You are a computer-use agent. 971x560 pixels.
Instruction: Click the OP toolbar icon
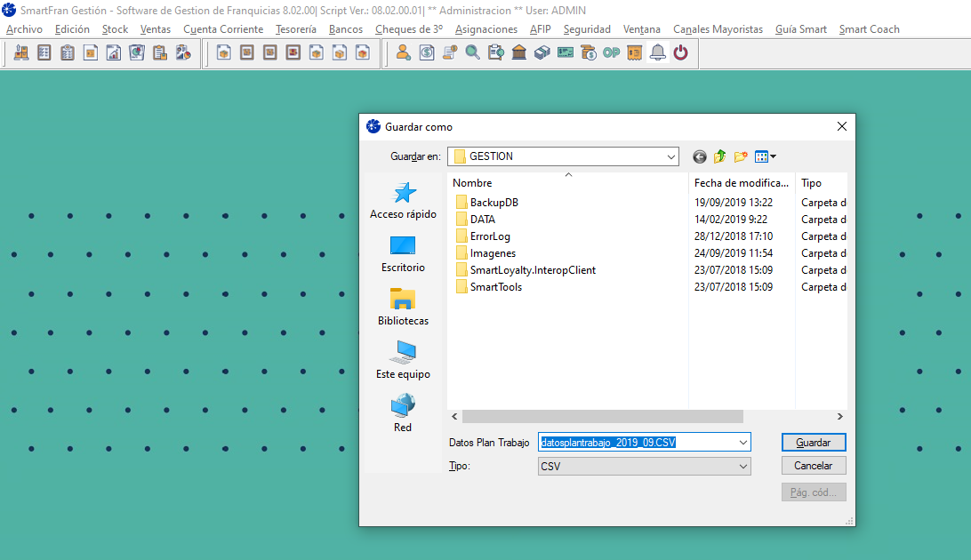[611, 52]
